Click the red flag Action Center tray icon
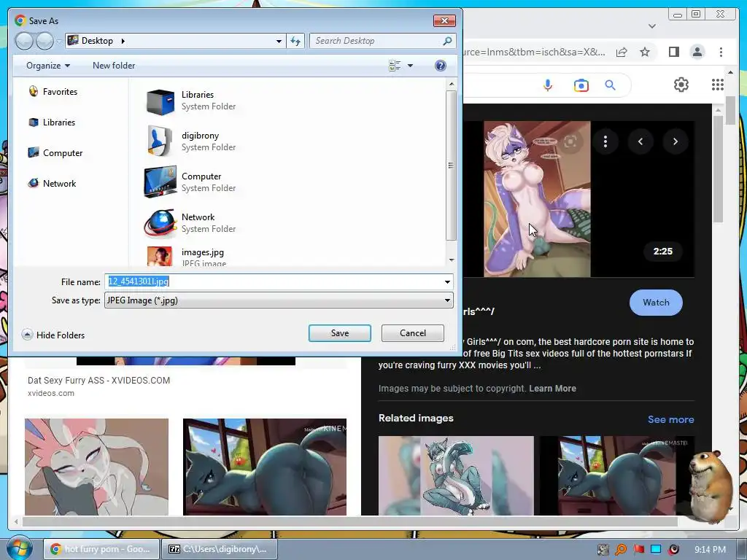The height and width of the screenshot is (560, 747). (x=638, y=550)
